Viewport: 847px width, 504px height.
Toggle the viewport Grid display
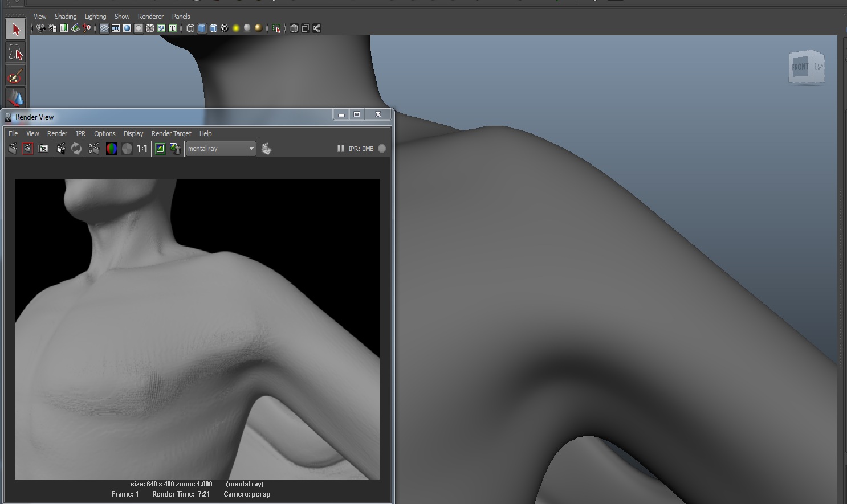pos(104,28)
